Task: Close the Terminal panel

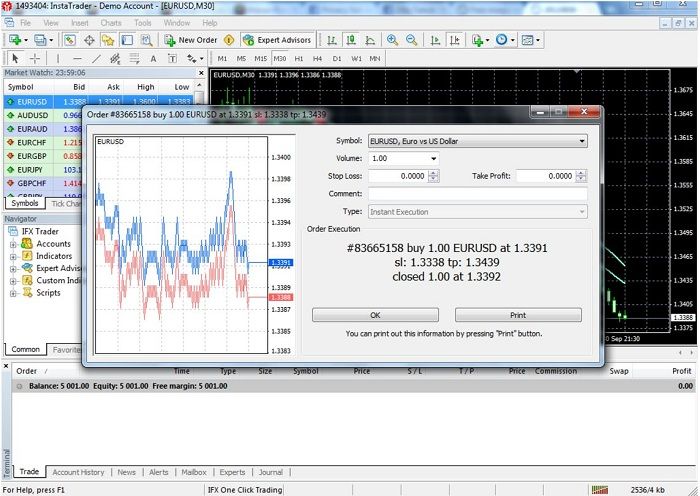Action: (x=6, y=367)
